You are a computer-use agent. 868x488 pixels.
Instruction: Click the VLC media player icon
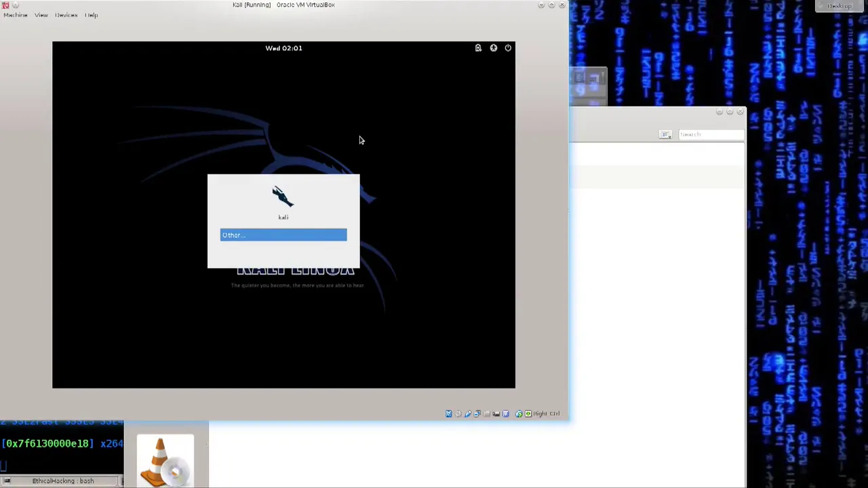click(165, 462)
